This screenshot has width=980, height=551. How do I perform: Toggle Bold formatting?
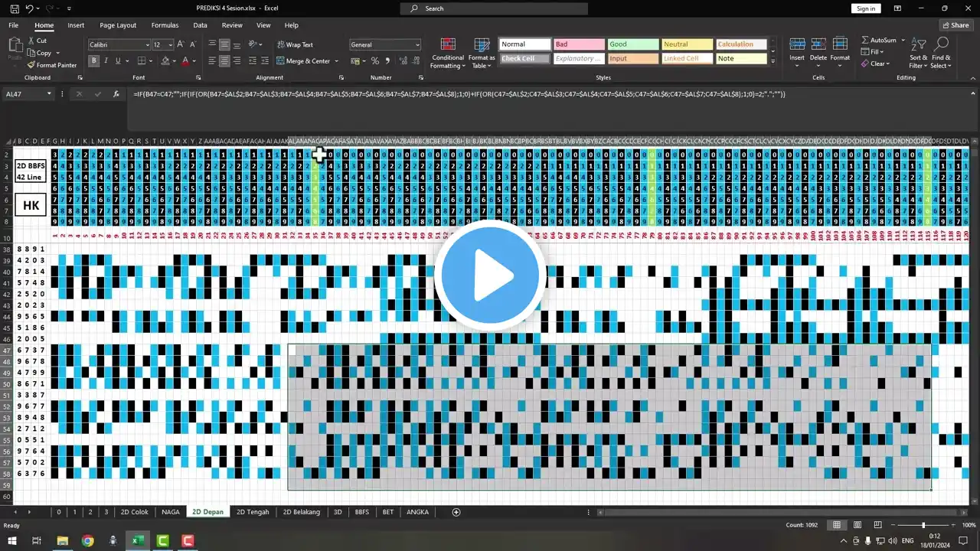point(94,60)
